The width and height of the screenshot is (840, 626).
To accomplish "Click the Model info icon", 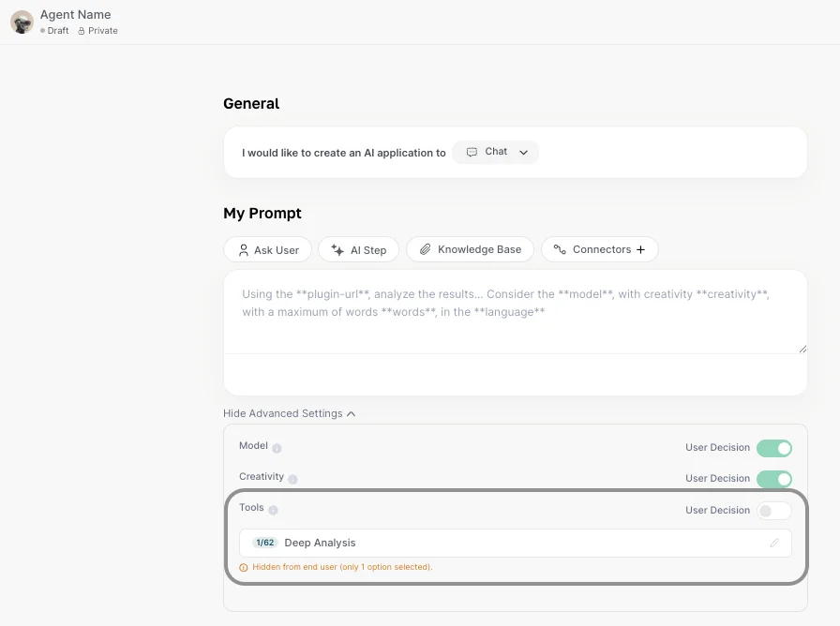I will (277, 448).
